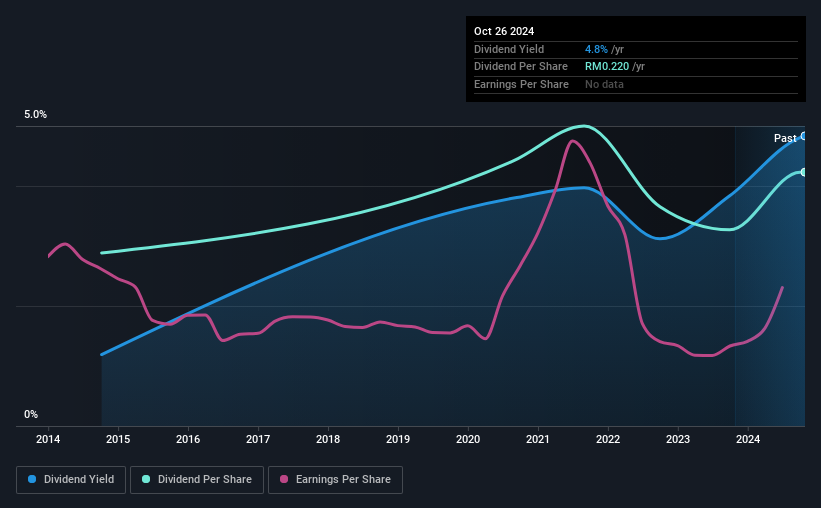Click the 2020 x-axis label
Screen dimensions: 821x508
click(x=468, y=439)
